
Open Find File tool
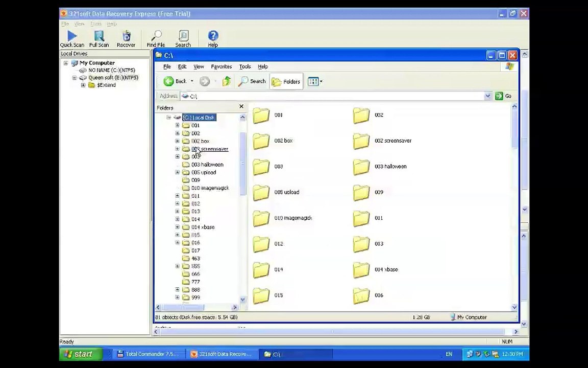tap(156, 39)
